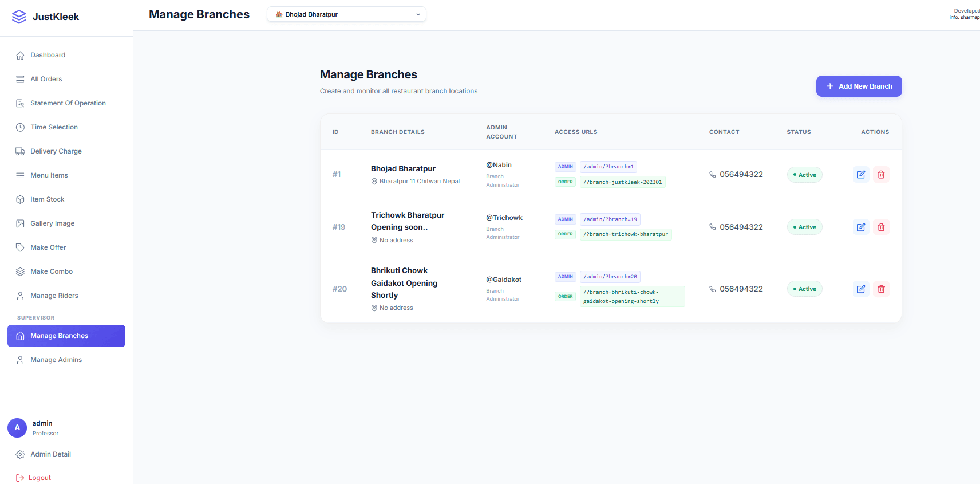Open the branch selector dropdown
This screenshot has height=484, width=980.
(346, 14)
